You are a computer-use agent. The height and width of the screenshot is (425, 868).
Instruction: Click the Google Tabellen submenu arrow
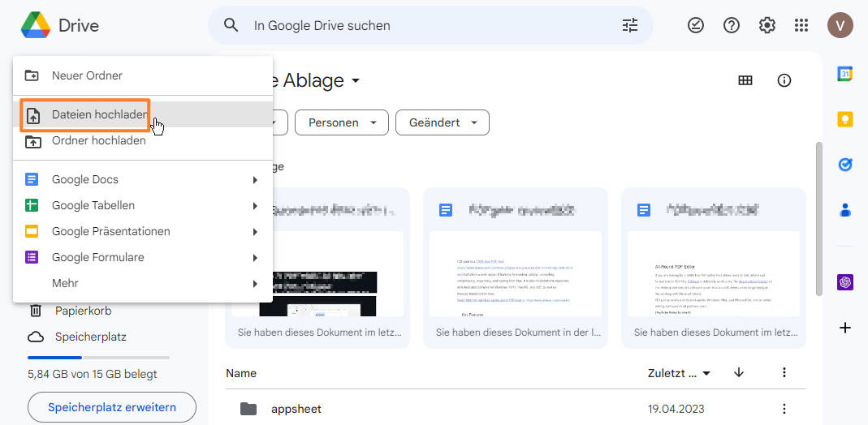pyautogui.click(x=255, y=205)
